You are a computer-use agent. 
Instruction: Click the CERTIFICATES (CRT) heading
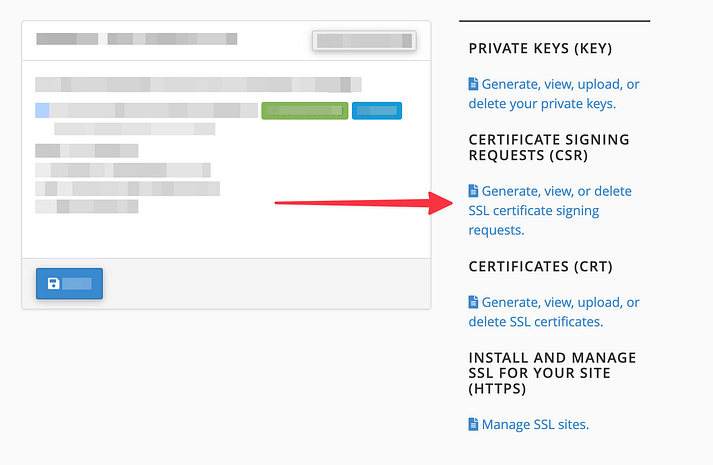click(x=540, y=267)
